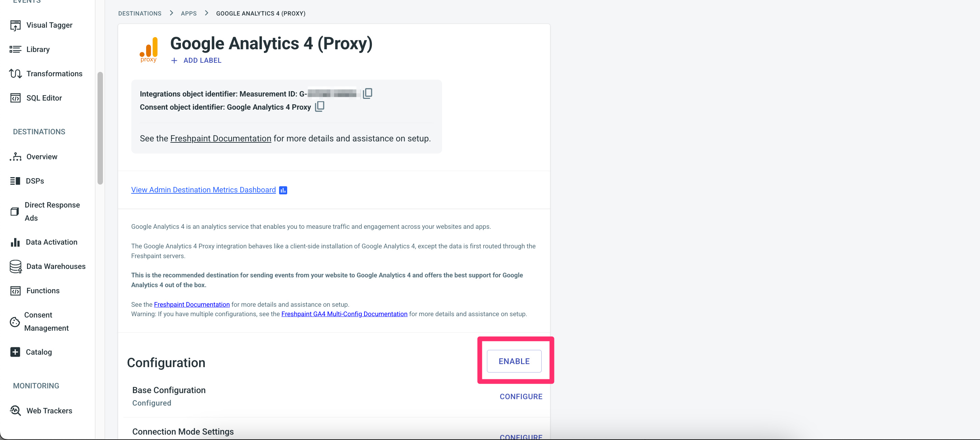Open Freshpaint GA4 Multi-Config Documentation link

(x=344, y=314)
